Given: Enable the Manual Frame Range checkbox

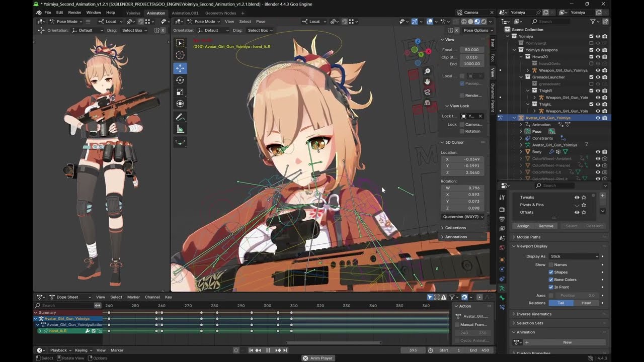Looking at the screenshot, I should (x=457, y=325).
